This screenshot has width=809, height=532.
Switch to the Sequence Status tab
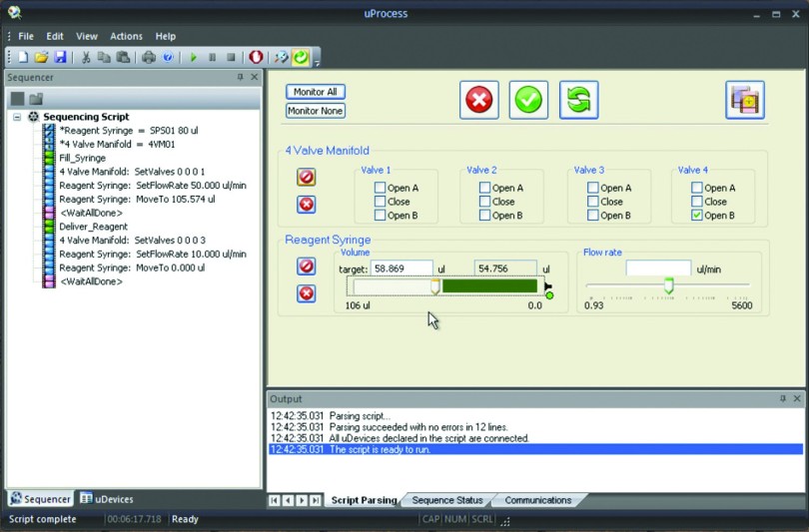447,500
